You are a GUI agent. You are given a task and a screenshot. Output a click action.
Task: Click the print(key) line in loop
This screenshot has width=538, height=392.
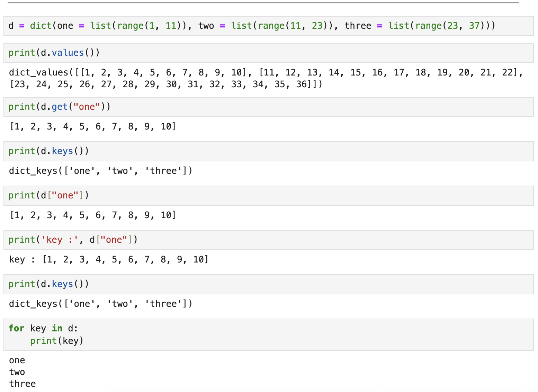57,341
